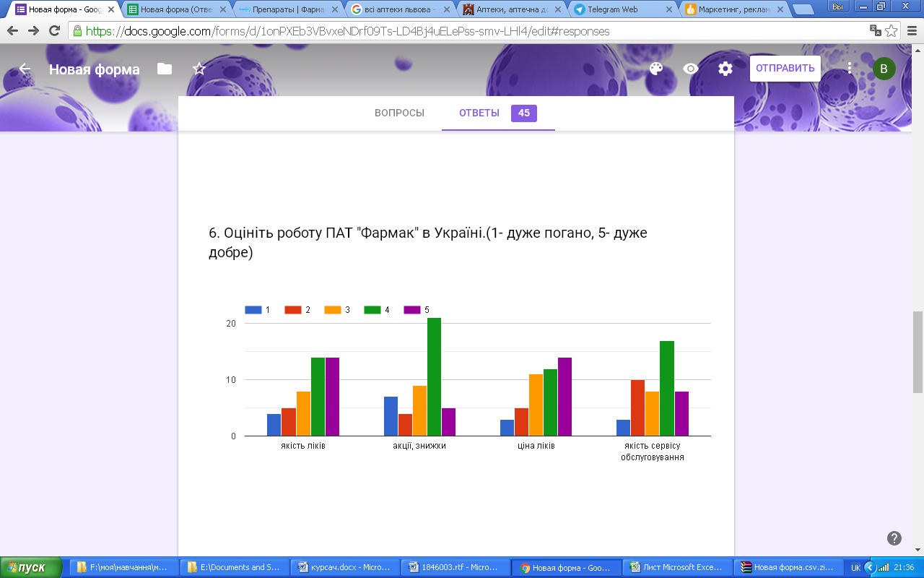Open the form settings gear
924x578 pixels.
pyautogui.click(x=725, y=69)
